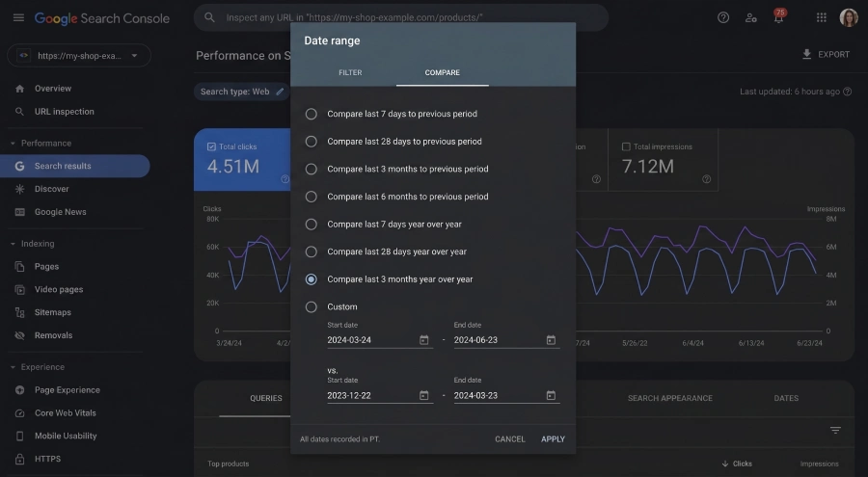Open calendar picker for 2024-06-23 end date

point(551,340)
